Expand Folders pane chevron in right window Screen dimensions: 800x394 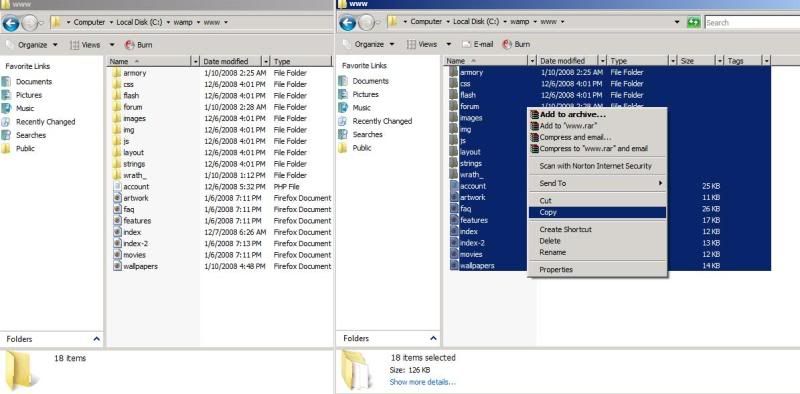[433, 338]
